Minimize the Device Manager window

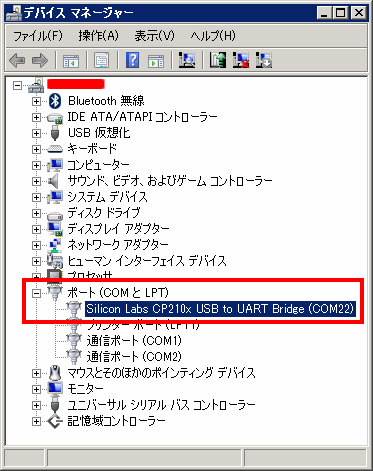324,13
